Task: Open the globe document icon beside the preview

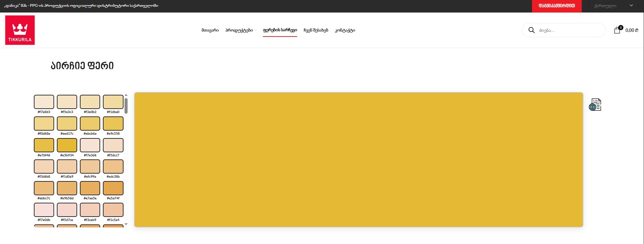Action: (595, 105)
